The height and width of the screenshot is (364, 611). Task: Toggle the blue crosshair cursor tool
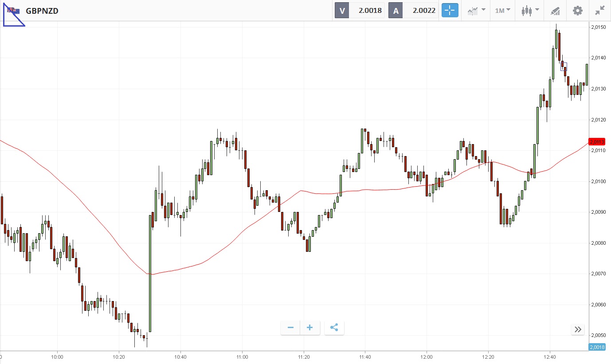point(450,11)
